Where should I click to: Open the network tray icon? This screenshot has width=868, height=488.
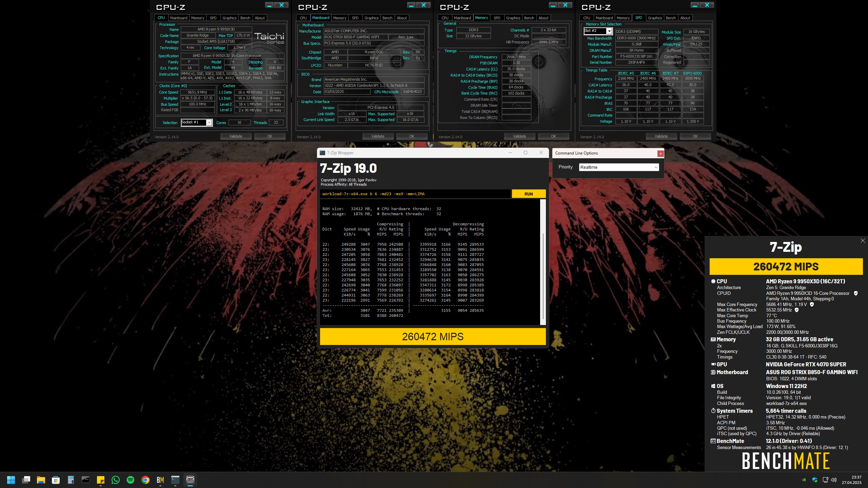pos(825,480)
